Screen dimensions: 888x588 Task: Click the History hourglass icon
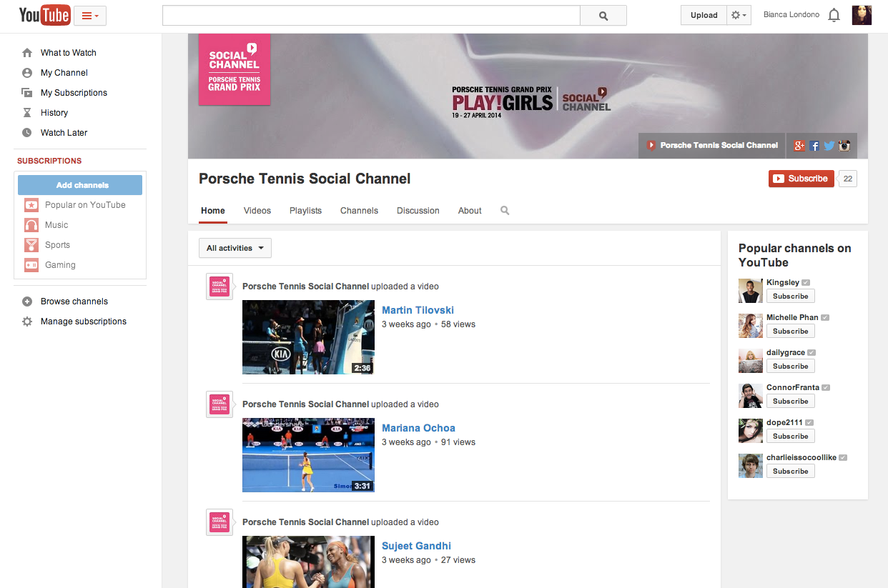(27, 113)
